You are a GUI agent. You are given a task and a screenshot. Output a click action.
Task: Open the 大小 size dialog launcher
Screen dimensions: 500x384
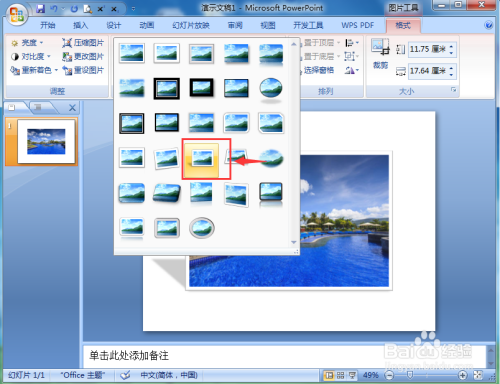[x=453, y=90]
